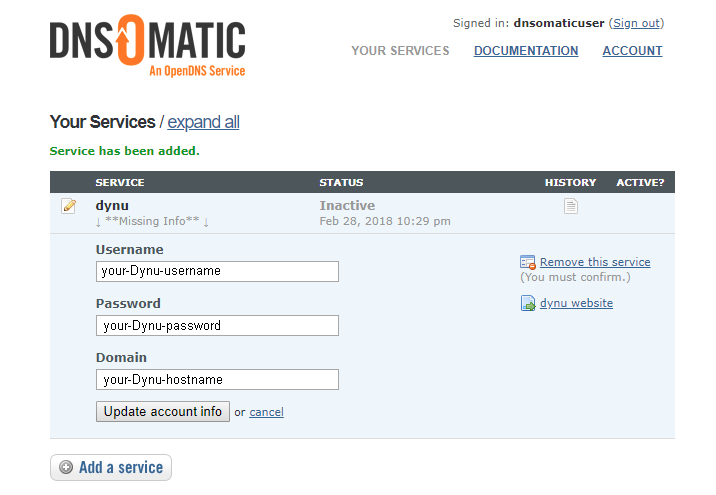
Task: Sign out of dnsomaticuser
Action: pos(636,23)
